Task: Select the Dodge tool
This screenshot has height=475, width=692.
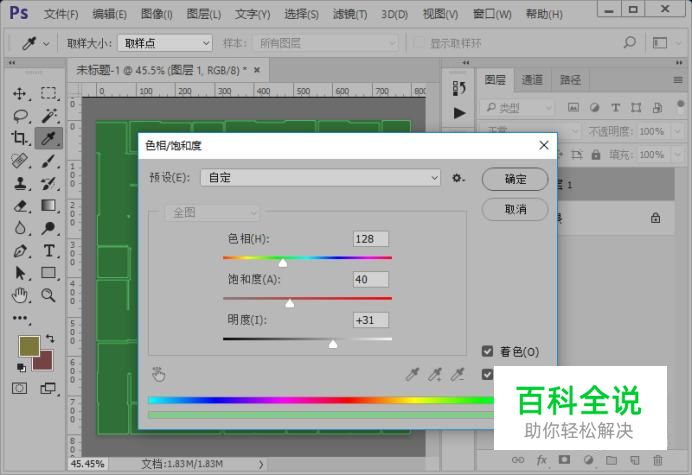Action: (49, 228)
